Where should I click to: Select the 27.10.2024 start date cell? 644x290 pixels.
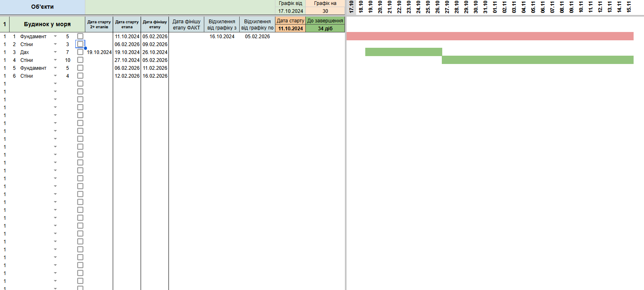[127, 60]
